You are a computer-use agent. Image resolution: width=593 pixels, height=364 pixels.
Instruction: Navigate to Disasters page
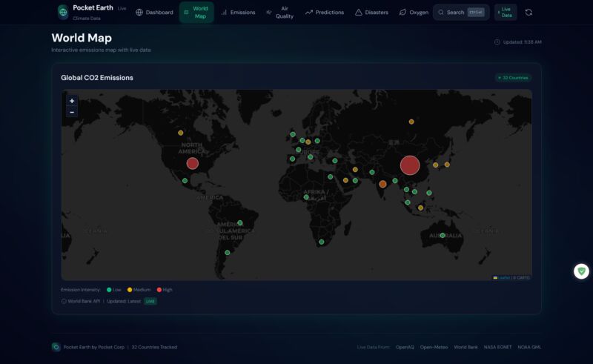click(x=371, y=13)
